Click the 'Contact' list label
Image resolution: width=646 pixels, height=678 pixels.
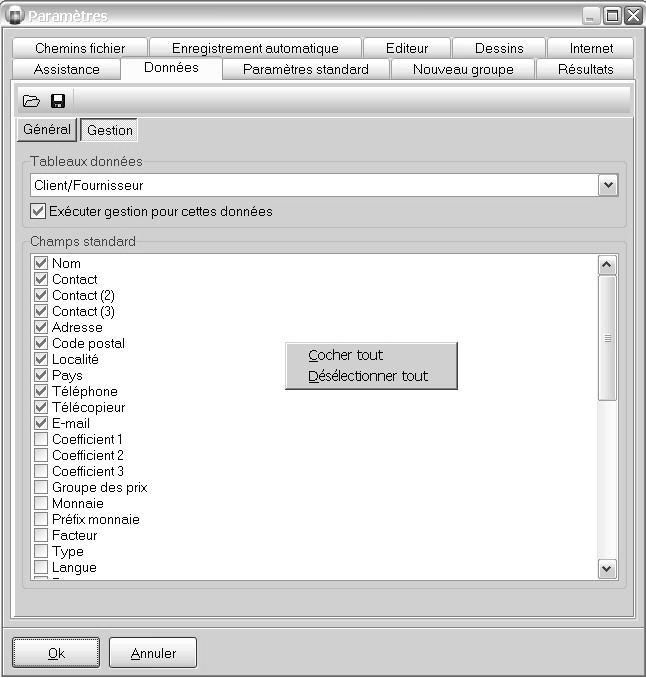coord(75,279)
